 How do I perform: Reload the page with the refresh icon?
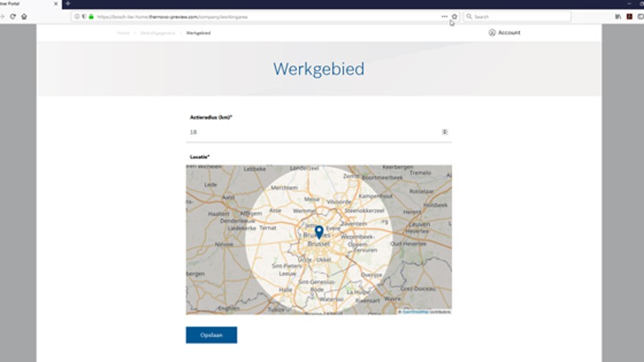13,17
